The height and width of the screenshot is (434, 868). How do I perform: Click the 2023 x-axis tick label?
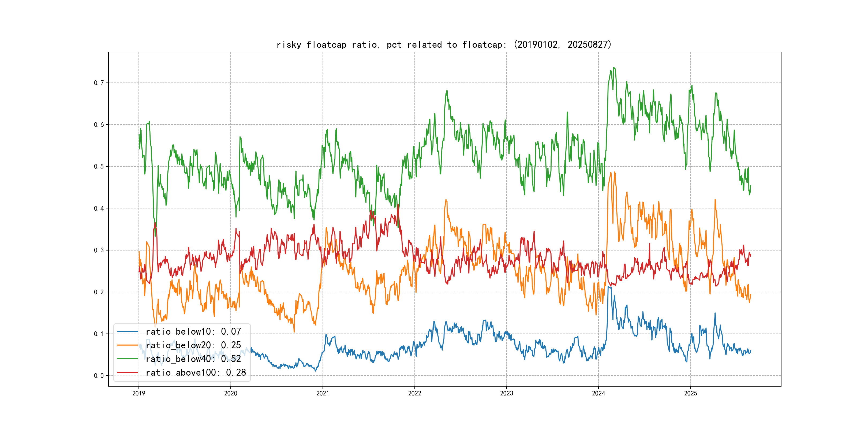506,393
